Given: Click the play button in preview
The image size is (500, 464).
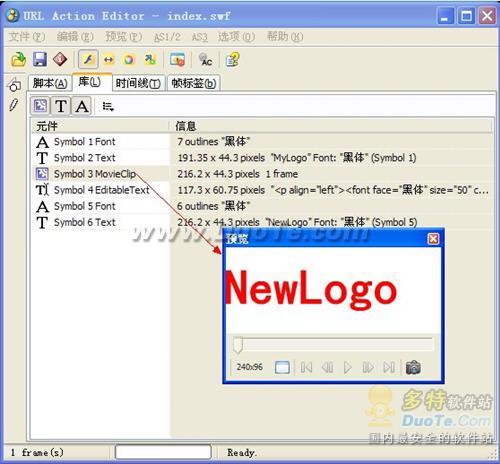Looking at the screenshot, I should coord(347,367).
